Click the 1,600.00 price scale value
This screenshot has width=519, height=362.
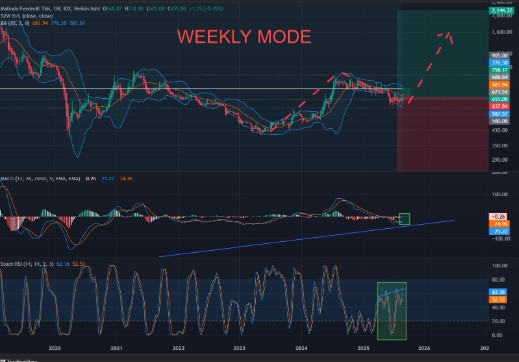(502, 32)
